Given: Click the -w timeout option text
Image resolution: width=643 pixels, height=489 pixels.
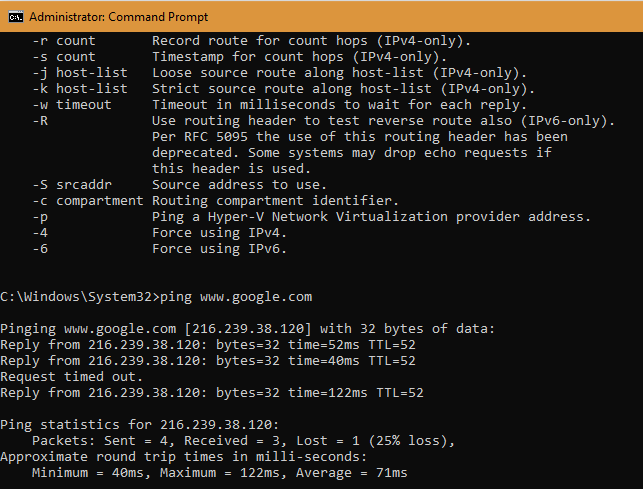Looking at the screenshot, I should [72, 105].
